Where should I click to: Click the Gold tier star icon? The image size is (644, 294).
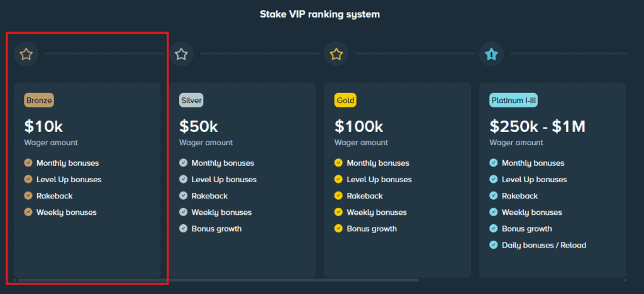336,54
